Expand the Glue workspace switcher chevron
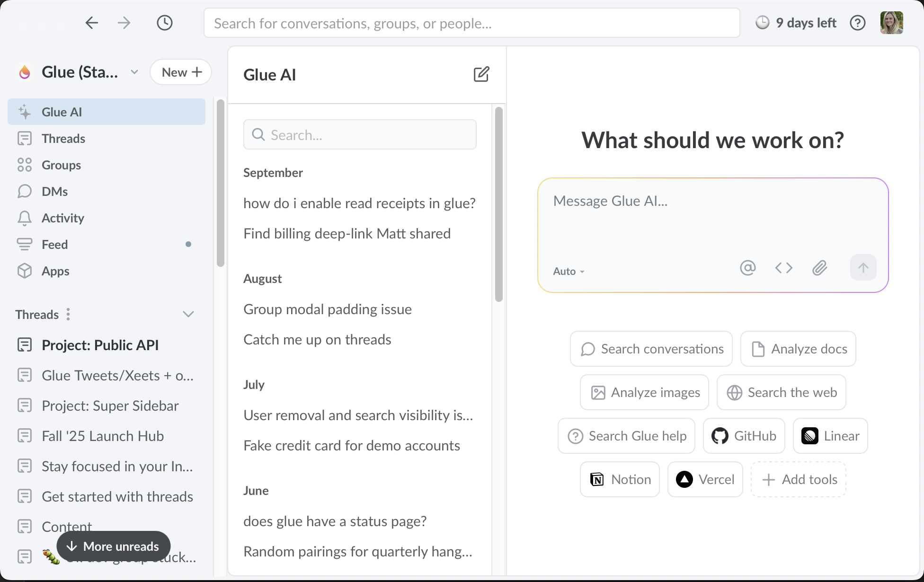Image resolution: width=924 pixels, height=582 pixels. click(x=134, y=72)
